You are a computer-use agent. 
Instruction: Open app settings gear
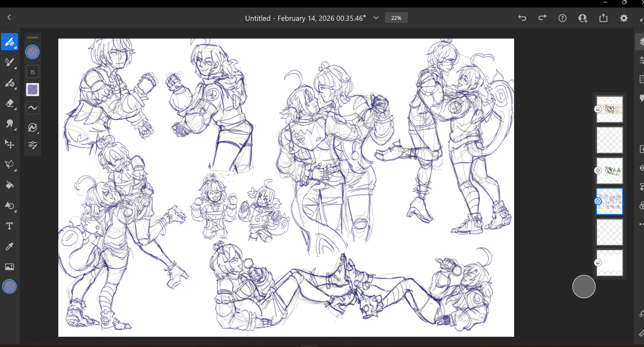(x=624, y=18)
